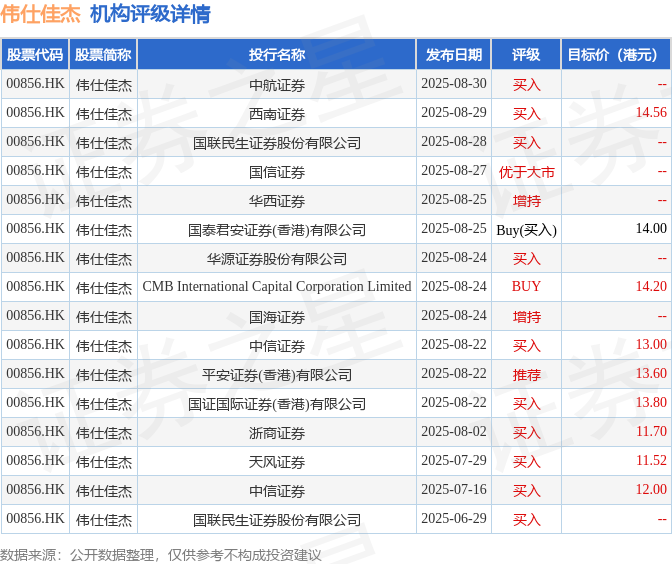672x564 pixels.
Task: Click the date 2025-08-02
Action: pos(453,431)
